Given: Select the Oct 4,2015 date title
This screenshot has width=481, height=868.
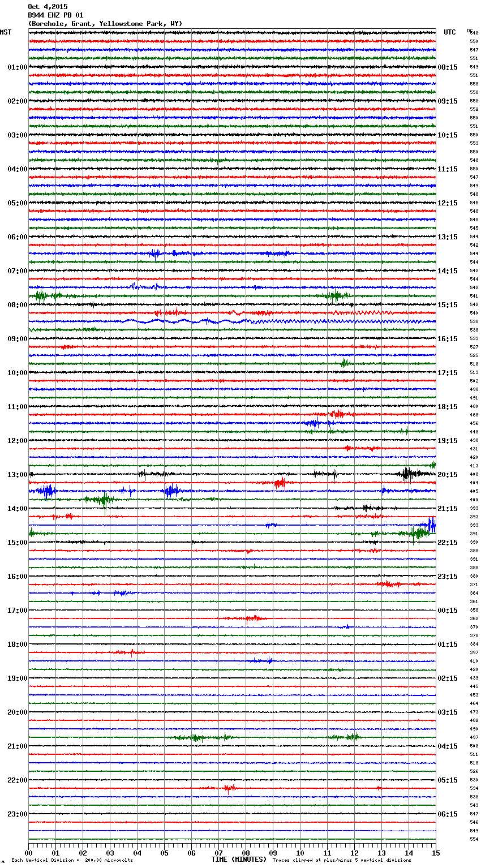Looking at the screenshot, I should [x=48, y=7].
